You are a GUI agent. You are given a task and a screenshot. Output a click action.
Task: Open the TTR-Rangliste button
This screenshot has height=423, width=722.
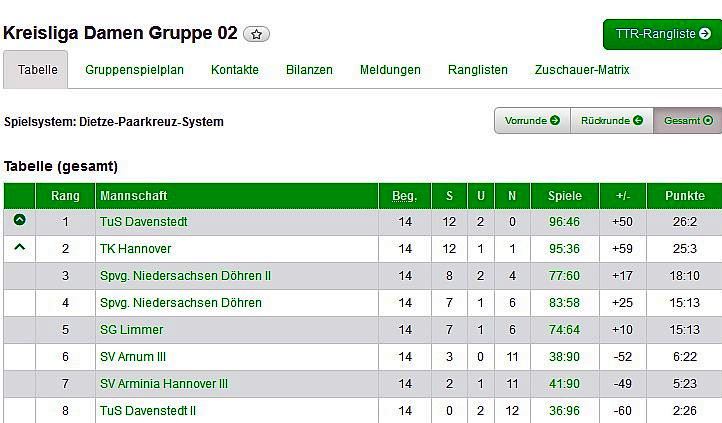point(662,34)
